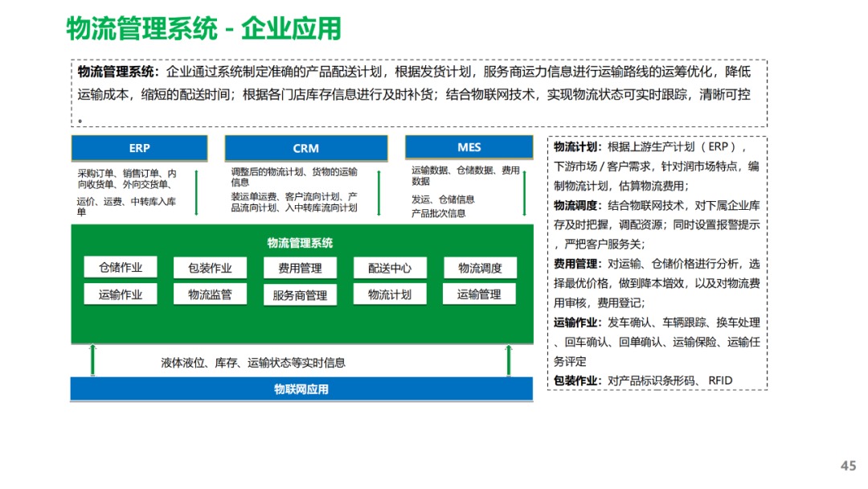The width and height of the screenshot is (868, 489).
Task: Click the bold label 包装作业: in right panel
Action: click(x=578, y=381)
